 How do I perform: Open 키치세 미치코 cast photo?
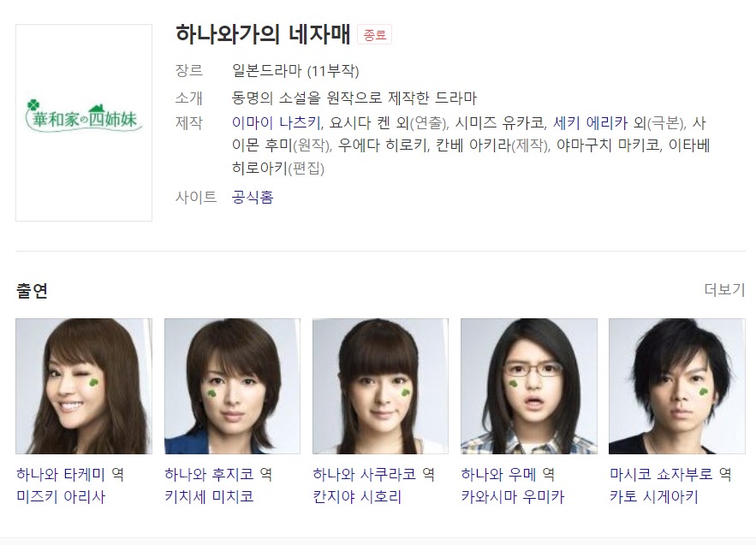pos(232,386)
